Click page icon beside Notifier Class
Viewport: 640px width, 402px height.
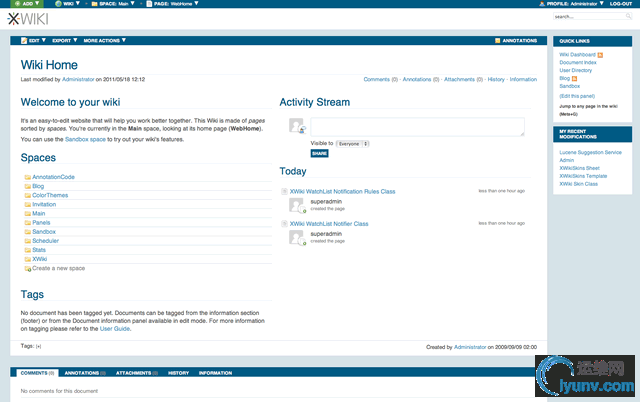(284, 224)
